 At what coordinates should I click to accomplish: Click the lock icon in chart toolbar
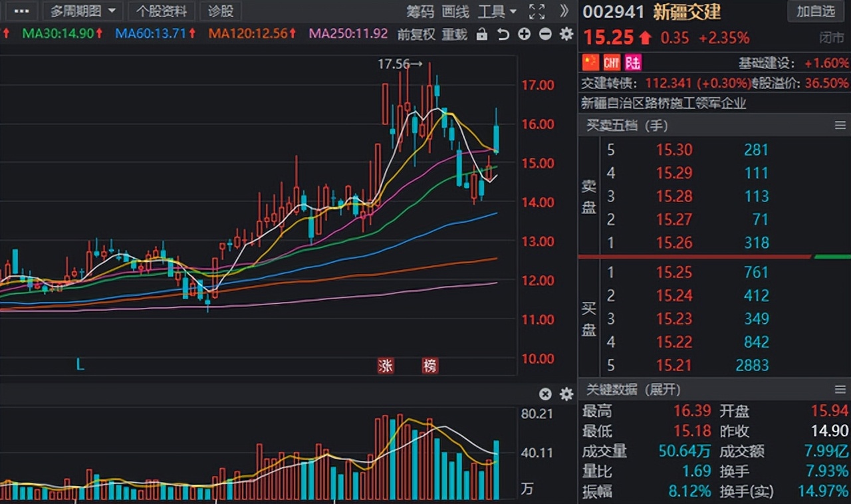click(x=482, y=34)
